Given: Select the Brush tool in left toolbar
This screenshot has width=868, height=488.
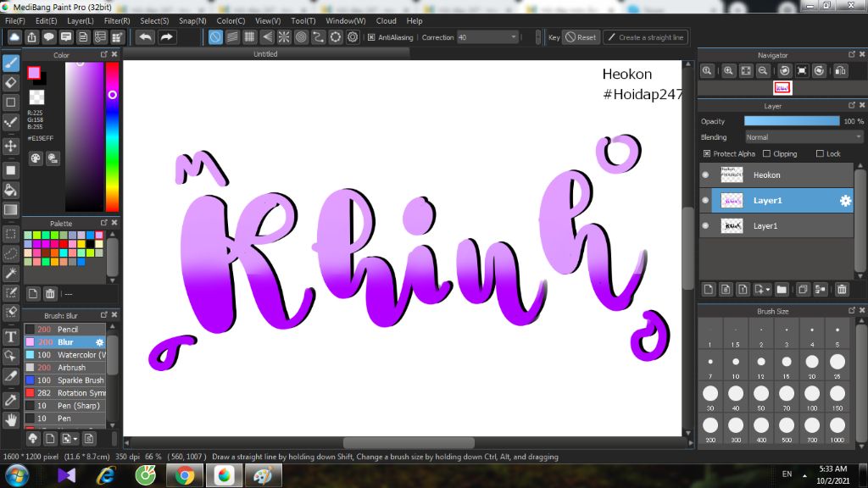Looking at the screenshot, I should tap(10, 63).
